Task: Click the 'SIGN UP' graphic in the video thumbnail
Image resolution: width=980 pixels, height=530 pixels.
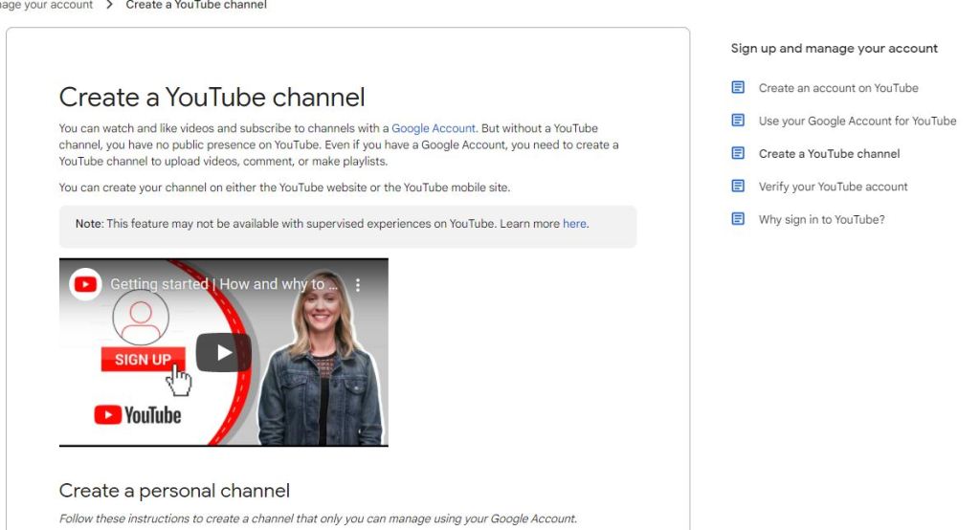Action: coord(144,360)
